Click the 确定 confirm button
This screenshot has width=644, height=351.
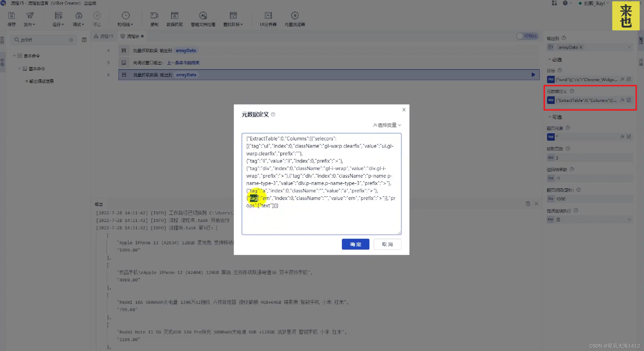click(355, 244)
